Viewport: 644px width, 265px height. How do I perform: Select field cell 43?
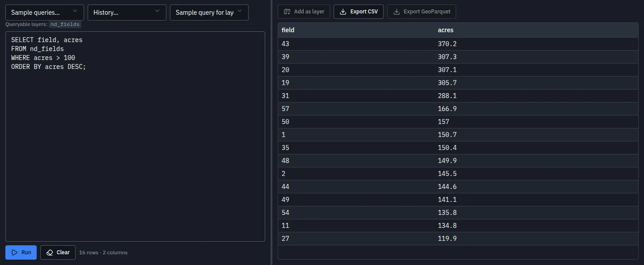click(x=356, y=44)
